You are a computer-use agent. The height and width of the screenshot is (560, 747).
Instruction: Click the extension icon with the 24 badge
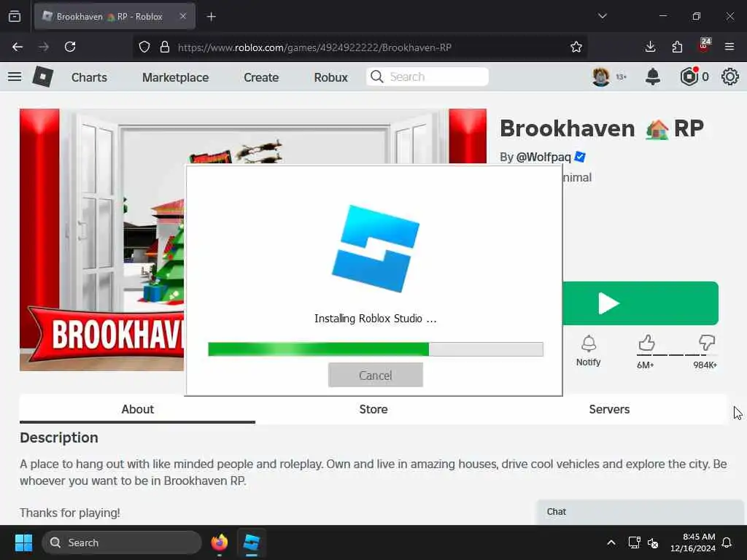pyautogui.click(x=704, y=46)
